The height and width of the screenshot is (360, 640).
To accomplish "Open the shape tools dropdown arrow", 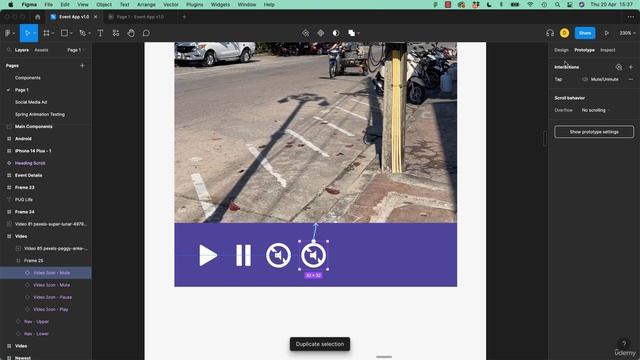I will pyautogui.click(x=71, y=33).
